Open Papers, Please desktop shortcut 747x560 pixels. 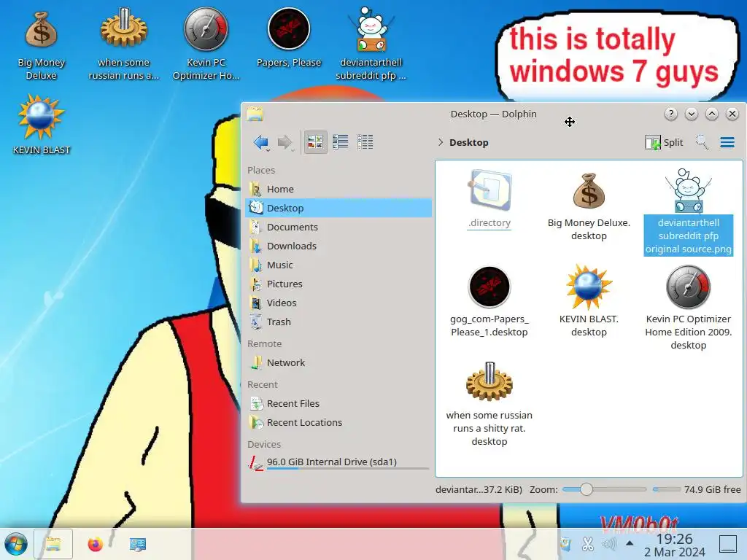289,29
